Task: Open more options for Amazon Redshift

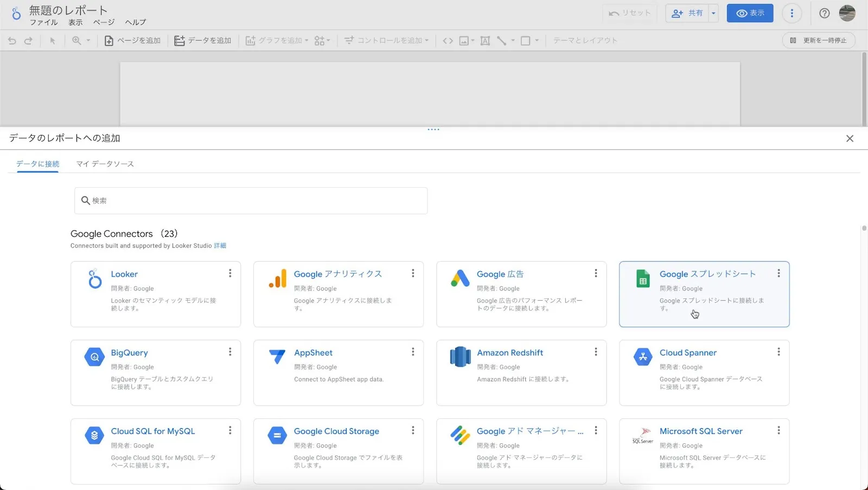Action: (x=596, y=352)
